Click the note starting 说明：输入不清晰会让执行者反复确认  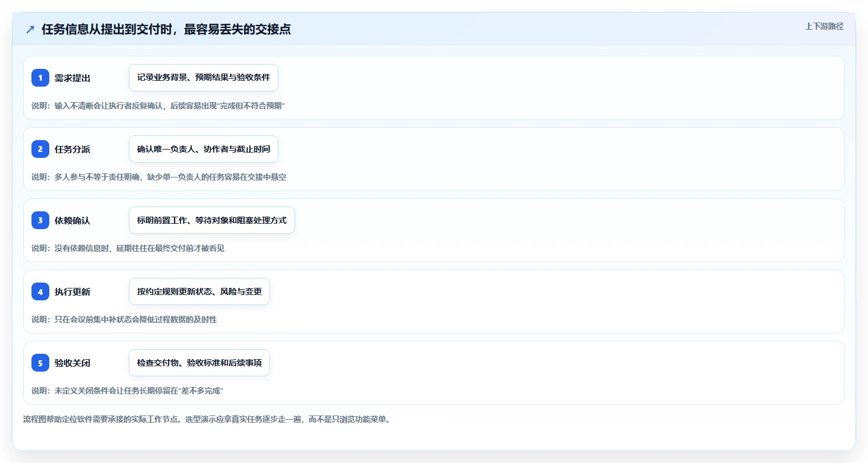click(159, 106)
